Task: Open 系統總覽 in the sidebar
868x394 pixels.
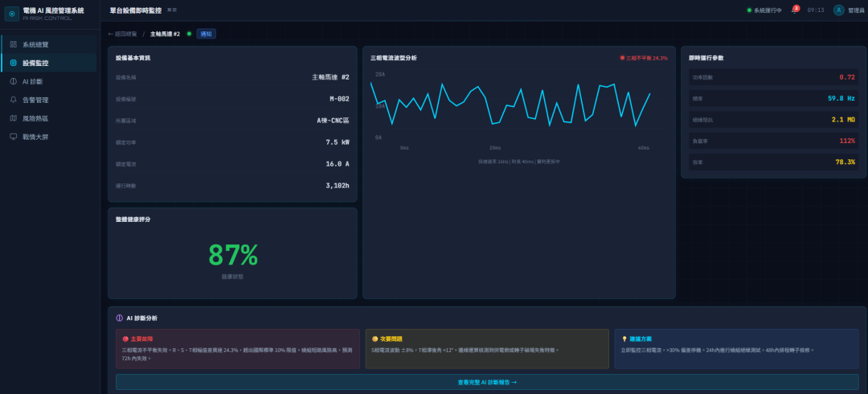Action: pyautogui.click(x=49, y=44)
